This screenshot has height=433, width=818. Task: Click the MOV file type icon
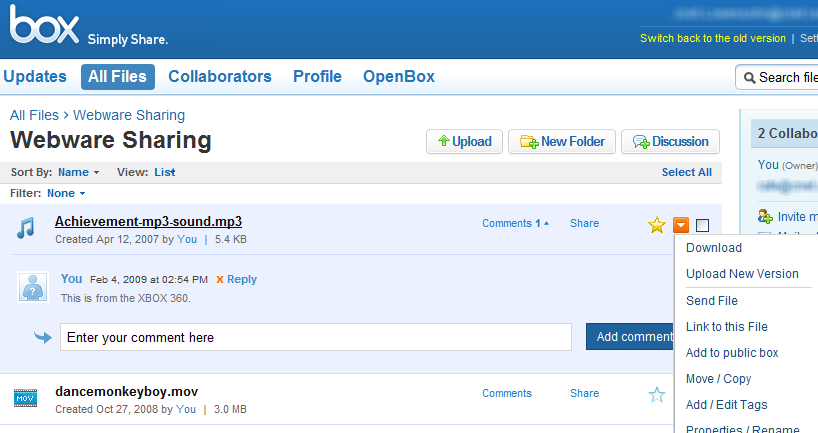pos(25,399)
